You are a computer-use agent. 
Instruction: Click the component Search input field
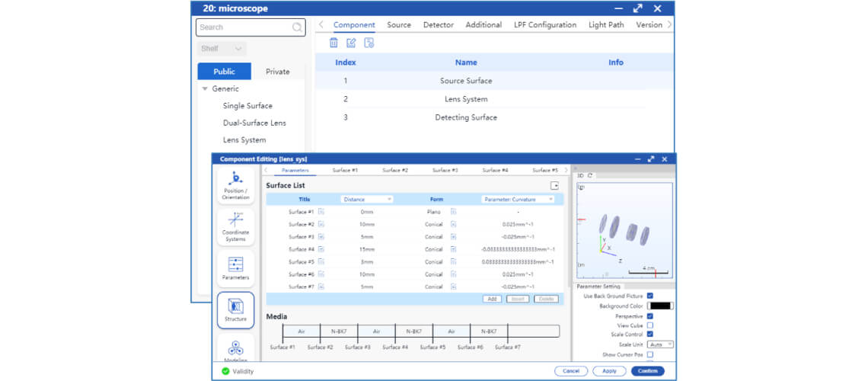pyautogui.click(x=244, y=27)
